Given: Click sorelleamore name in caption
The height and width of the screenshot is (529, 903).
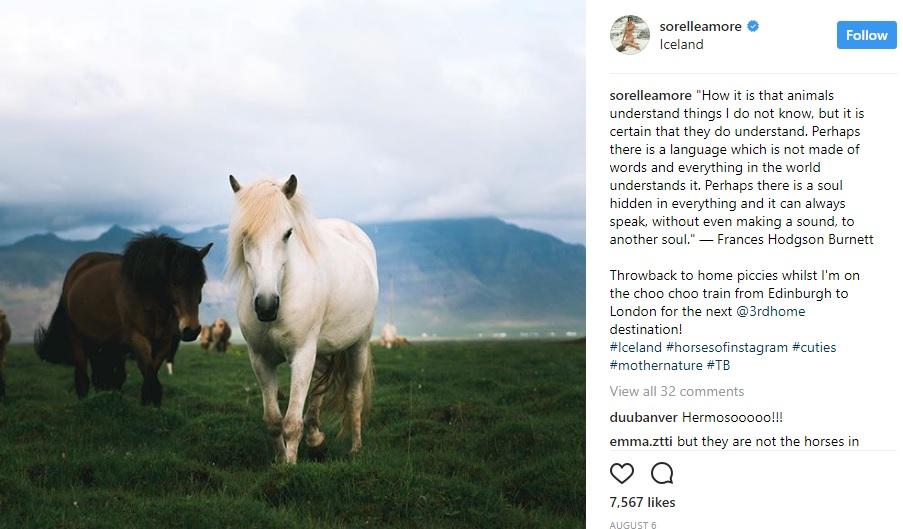Looking at the screenshot, I should point(650,96).
